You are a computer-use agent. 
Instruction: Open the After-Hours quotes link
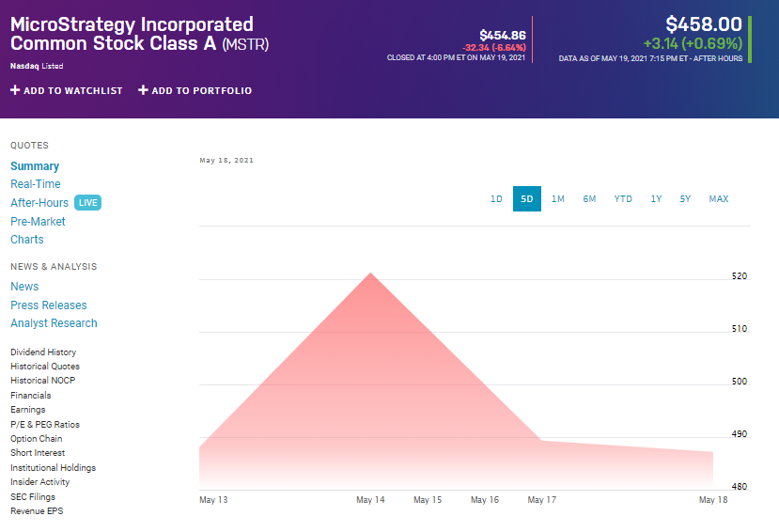click(39, 203)
